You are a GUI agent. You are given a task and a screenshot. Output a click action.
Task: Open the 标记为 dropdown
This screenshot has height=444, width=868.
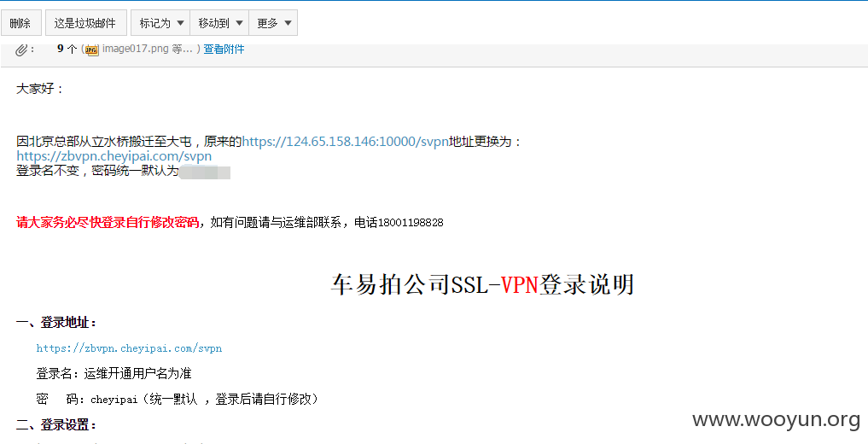160,23
